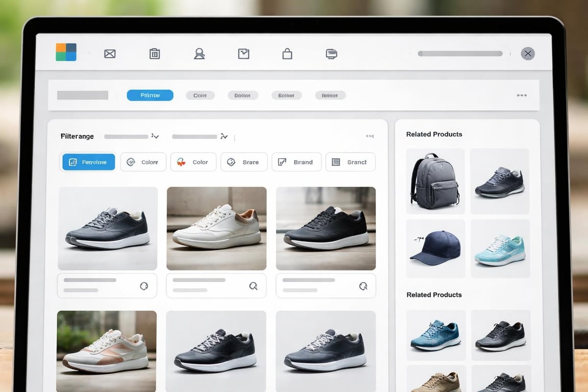
Task: Click the card/display icon in top toolbar
Action: click(332, 54)
